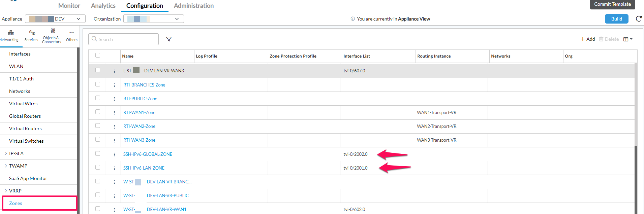Check the box for SSH-IPv6-LAN-ZONE
The height and width of the screenshot is (214, 644).
pyautogui.click(x=98, y=167)
